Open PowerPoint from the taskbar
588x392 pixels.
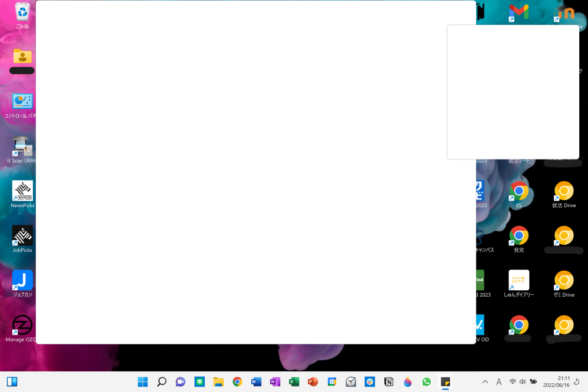[313, 381]
